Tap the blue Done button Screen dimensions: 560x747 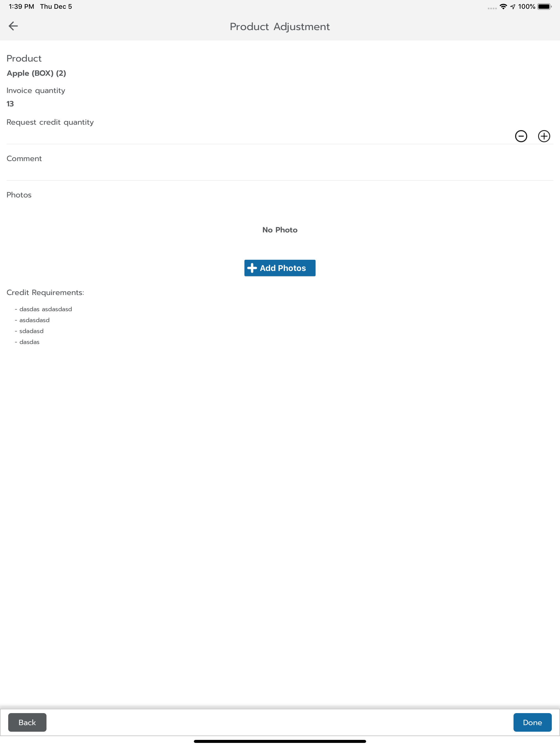click(532, 722)
